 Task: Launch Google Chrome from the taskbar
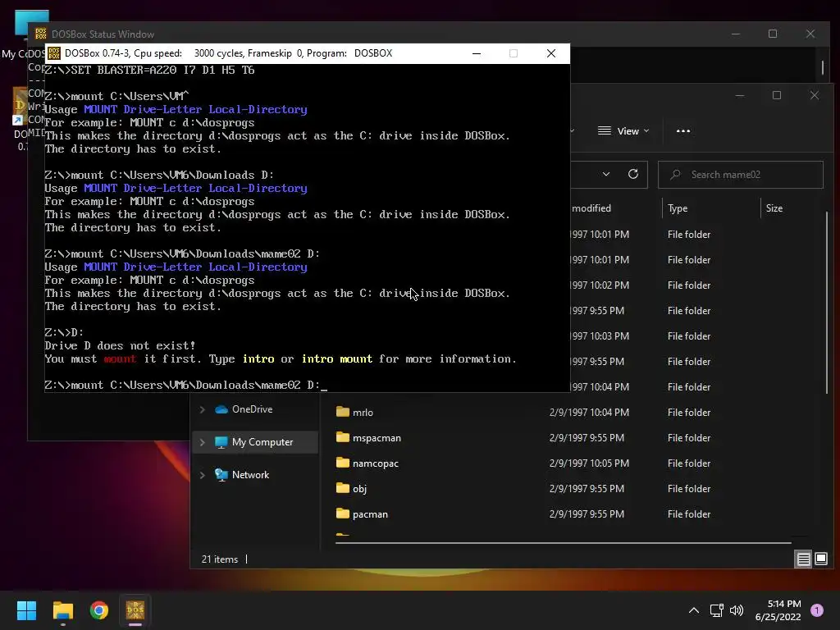coord(99,610)
